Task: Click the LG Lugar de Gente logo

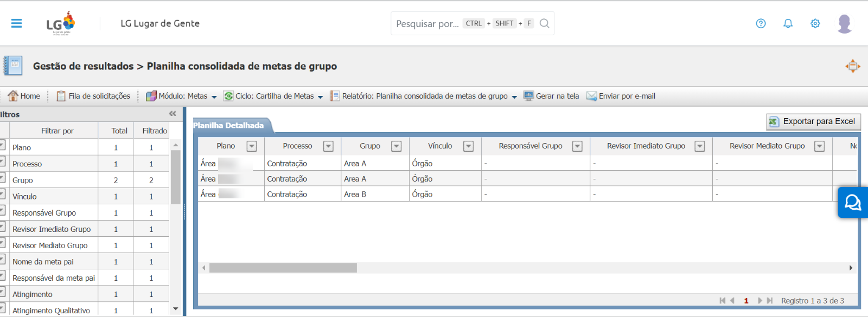Action: pyautogui.click(x=61, y=23)
